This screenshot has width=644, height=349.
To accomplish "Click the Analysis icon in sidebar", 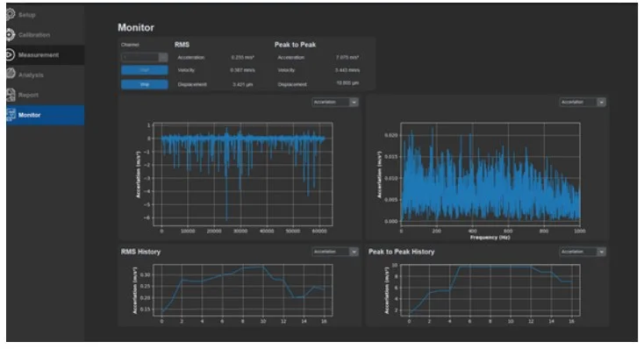I will (x=11, y=75).
